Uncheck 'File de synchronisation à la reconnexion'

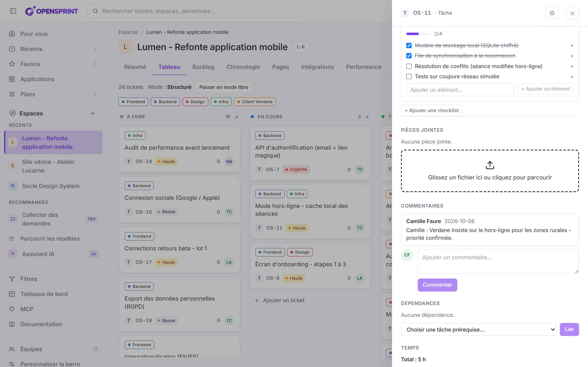(409, 56)
